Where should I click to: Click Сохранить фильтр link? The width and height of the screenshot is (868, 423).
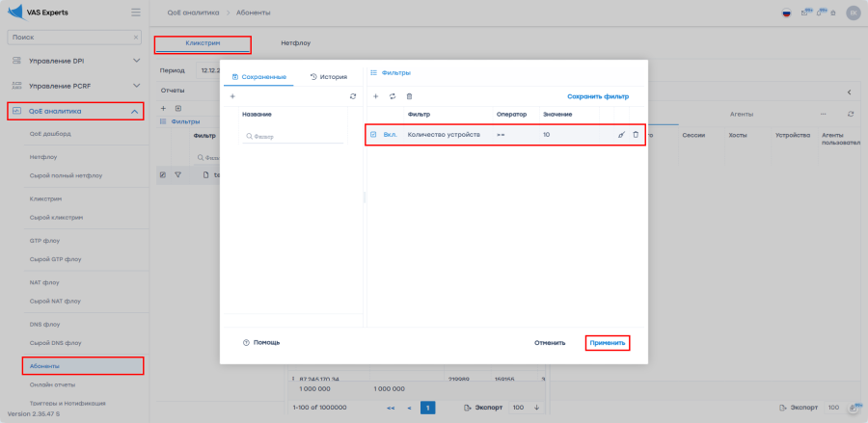click(598, 96)
